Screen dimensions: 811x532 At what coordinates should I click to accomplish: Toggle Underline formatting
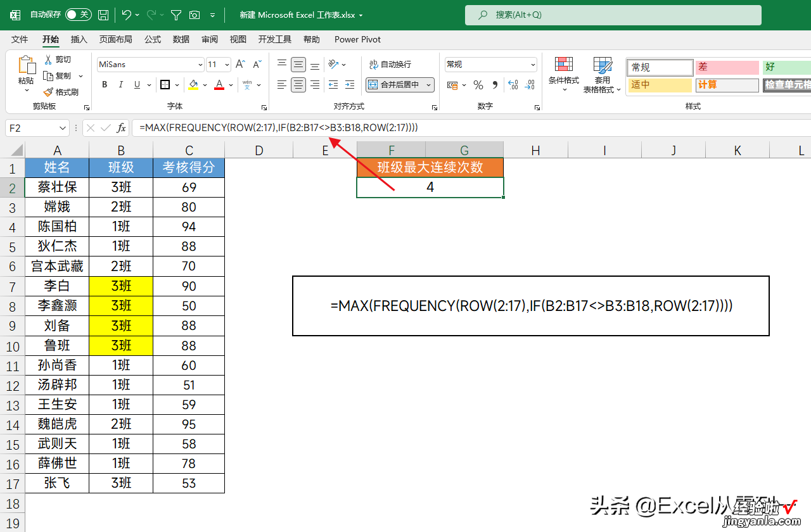[137, 85]
